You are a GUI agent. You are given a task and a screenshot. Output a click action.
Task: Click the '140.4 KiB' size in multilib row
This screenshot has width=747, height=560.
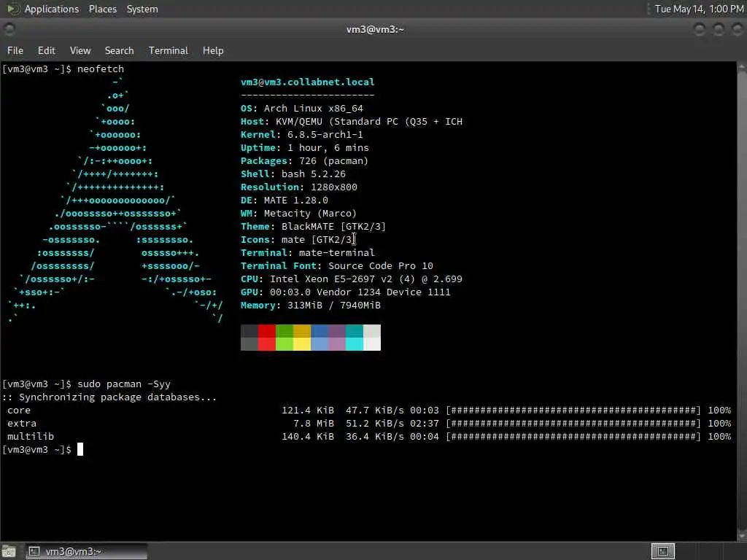pos(308,436)
